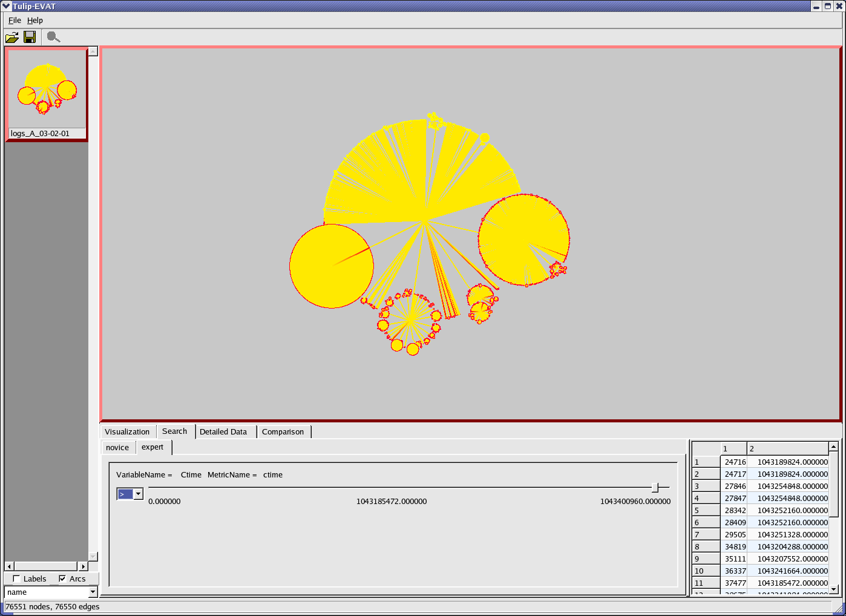The image size is (846, 616).
Task: Open the comparison operator dropdown
Action: pos(138,494)
